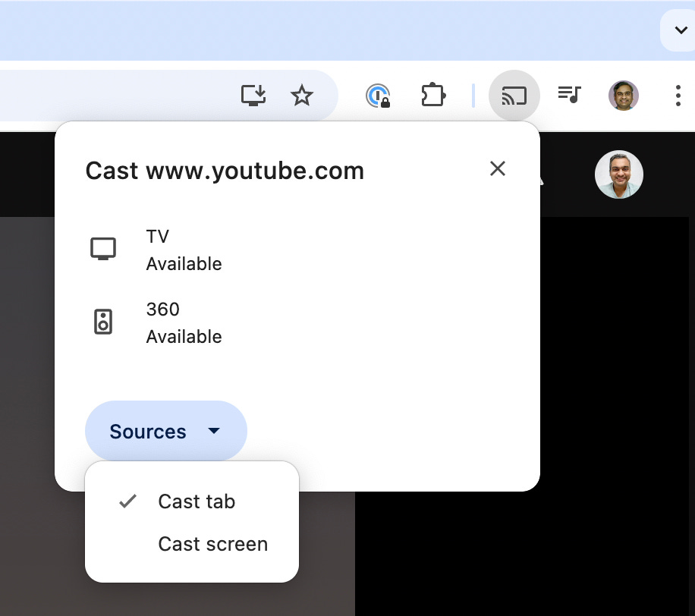
Task: Bookmark this tab with the star icon
Action: coord(302,96)
